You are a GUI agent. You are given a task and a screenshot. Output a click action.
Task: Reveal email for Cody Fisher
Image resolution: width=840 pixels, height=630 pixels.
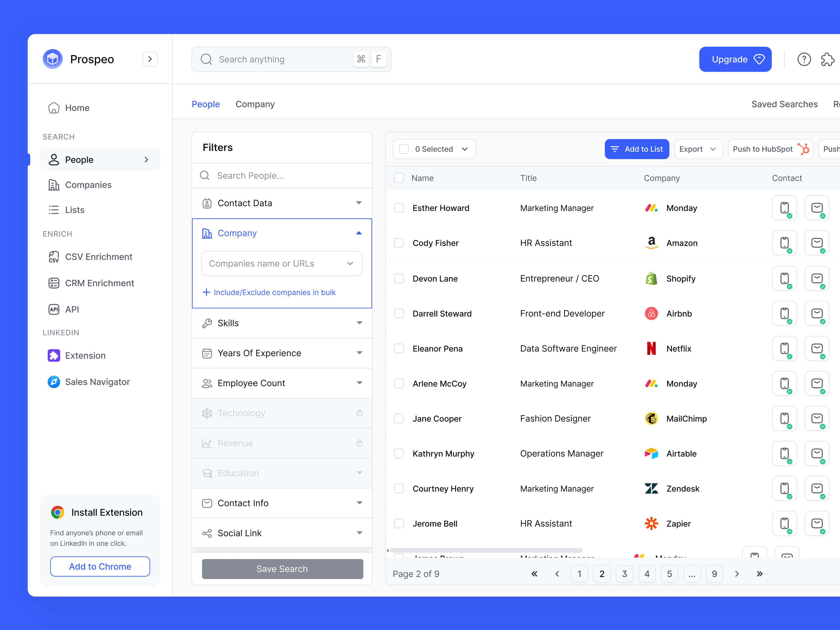[x=817, y=243]
